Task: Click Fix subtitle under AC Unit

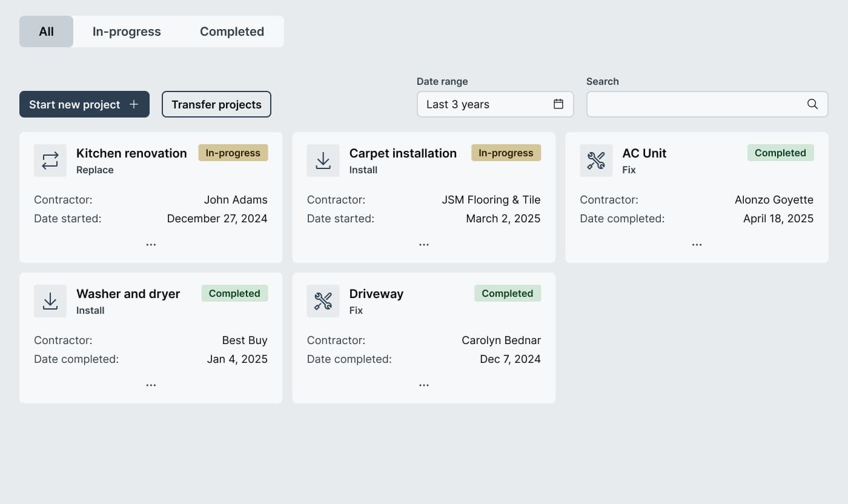Action: click(x=629, y=170)
